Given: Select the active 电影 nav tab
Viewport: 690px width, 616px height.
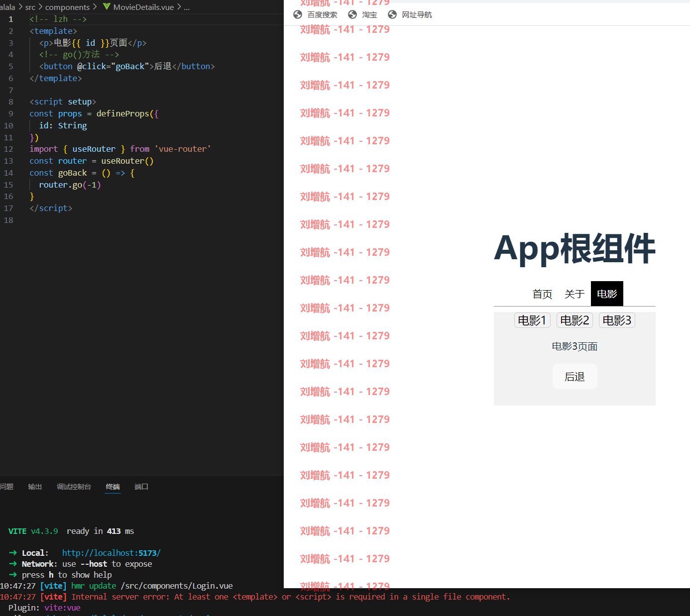Looking at the screenshot, I should click(x=607, y=294).
